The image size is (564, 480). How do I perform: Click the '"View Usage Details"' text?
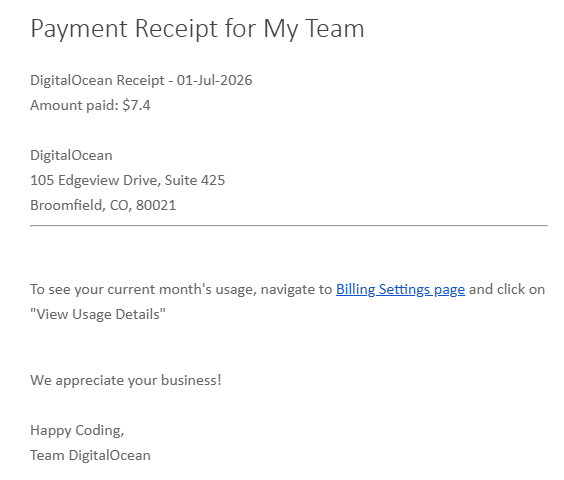coord(98,314)
